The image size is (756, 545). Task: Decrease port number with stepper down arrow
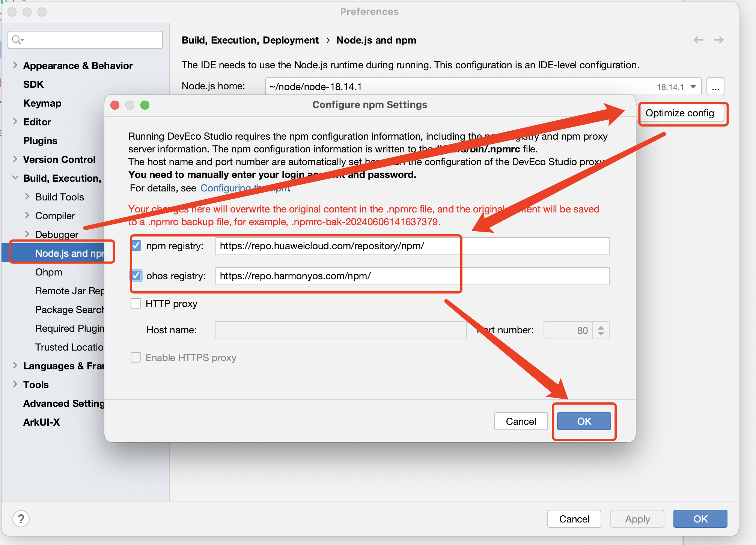601,334
